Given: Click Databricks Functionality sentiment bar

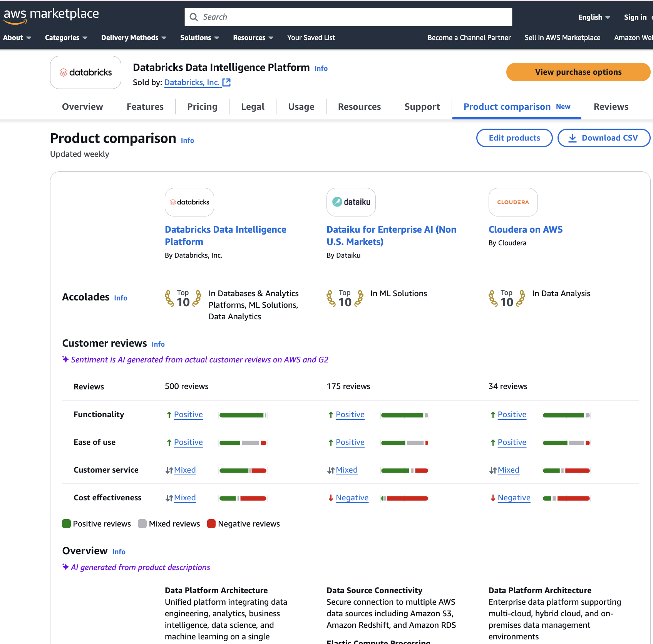Looking at the screenshot, I should click(243, 415).
